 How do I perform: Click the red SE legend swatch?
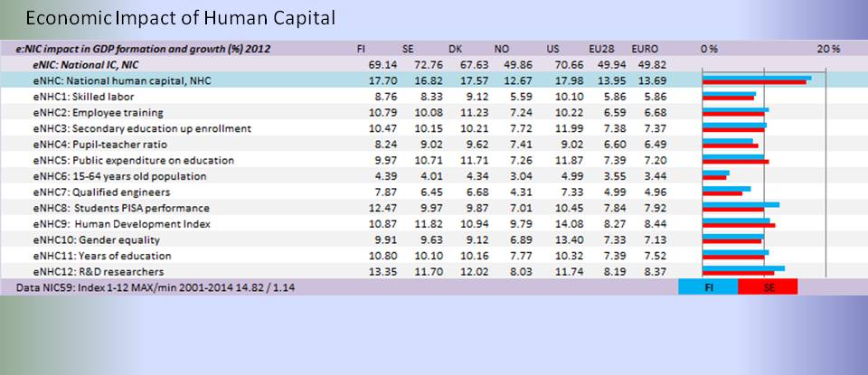click(x=768, y=286)
